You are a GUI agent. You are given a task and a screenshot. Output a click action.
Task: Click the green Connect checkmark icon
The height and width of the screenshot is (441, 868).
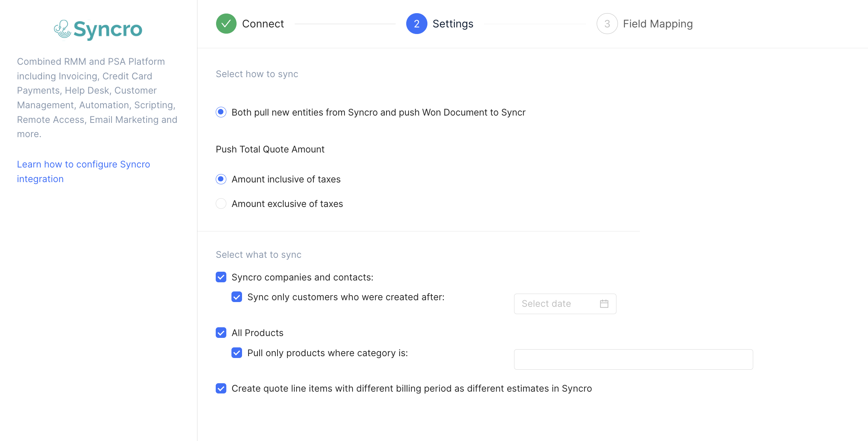pyautogui.click(x=226, y=24)
